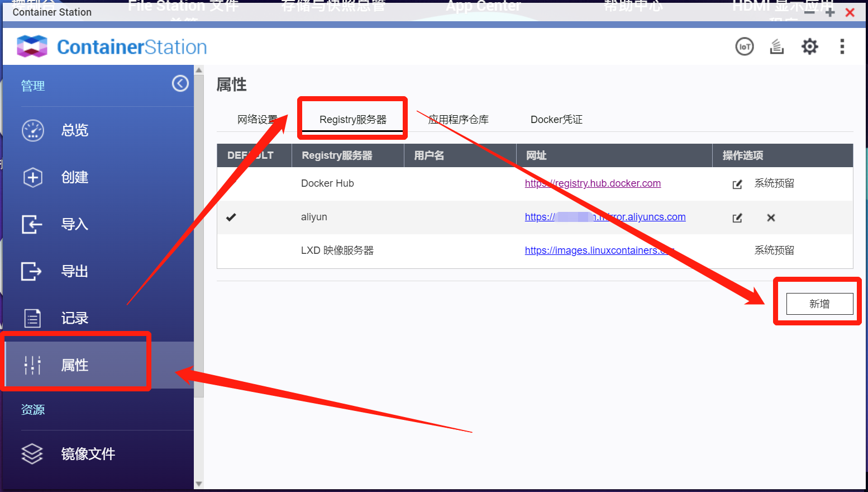Screen dimensions: 868x492
Task: Edit the Docker Hub registry entry
Action: (x=737, y=184)
